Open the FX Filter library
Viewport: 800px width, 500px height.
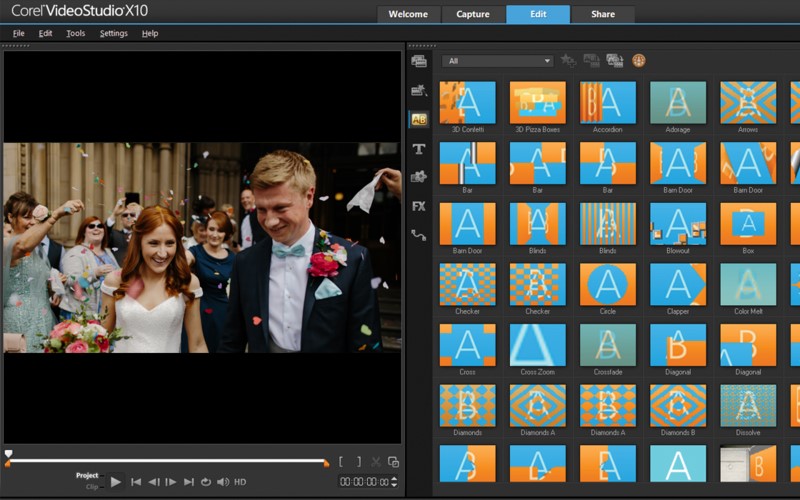pyautogui.click(x=419, y=206)
